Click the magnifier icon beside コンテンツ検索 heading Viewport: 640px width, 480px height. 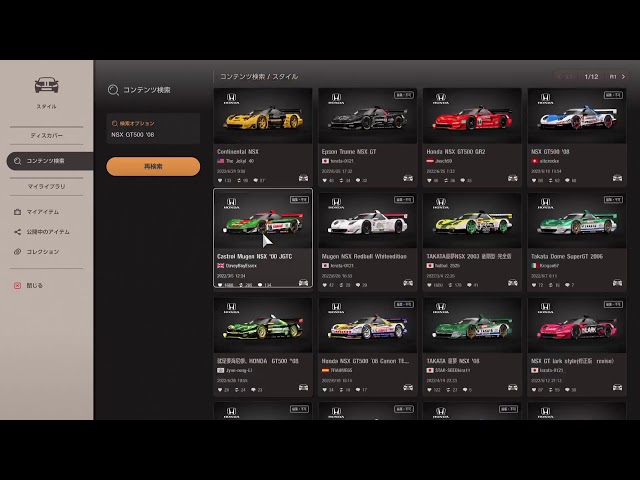113,90
